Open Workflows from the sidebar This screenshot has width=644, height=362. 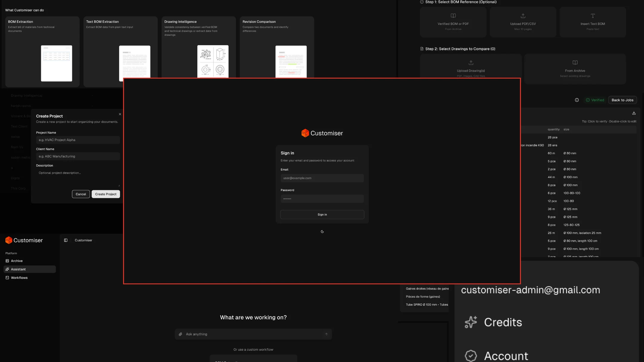pyautogui.click(x=19, y=277)
